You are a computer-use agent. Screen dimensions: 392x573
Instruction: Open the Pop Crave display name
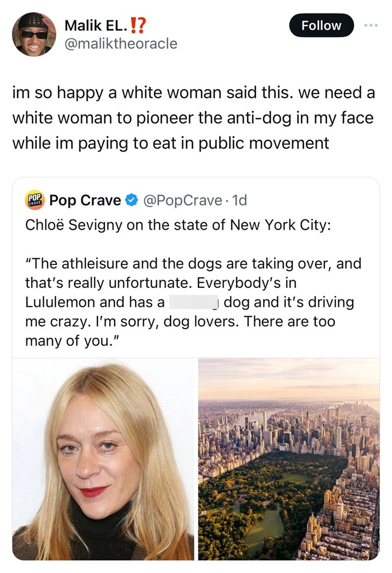pyautogui.click(x=85, y=200)
